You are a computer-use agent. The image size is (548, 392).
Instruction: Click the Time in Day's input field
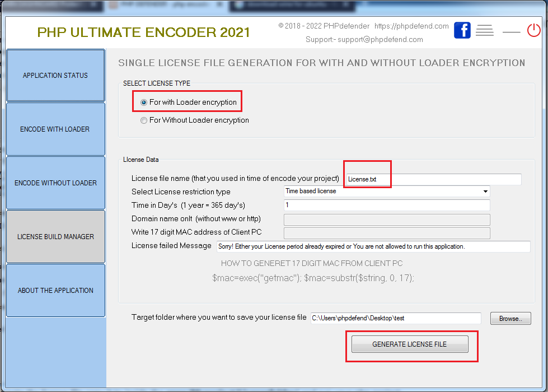(387, 206)
